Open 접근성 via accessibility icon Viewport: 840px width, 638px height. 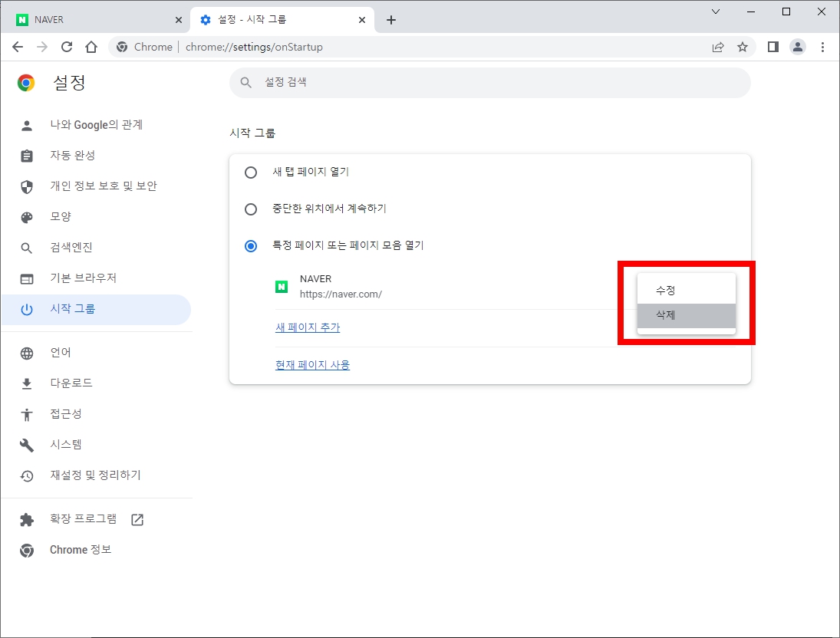pos(27,413)
